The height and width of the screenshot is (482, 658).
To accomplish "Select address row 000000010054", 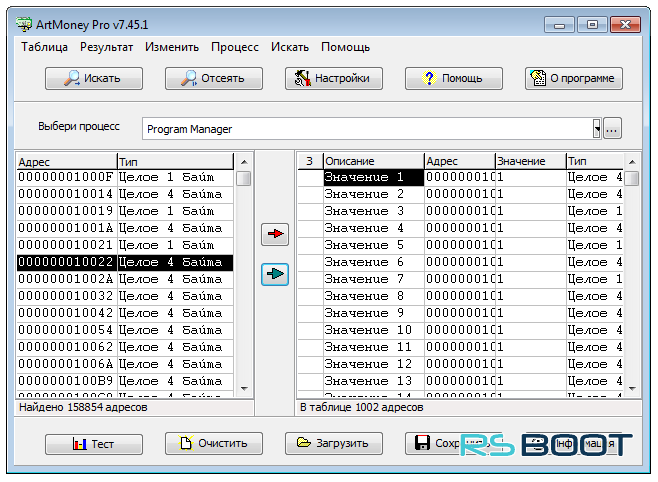I will 125,330.
